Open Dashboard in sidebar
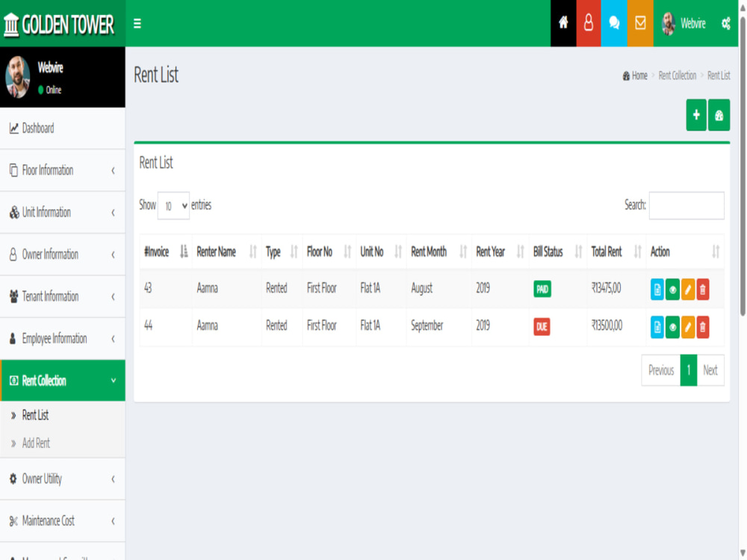This screenshot has height=560, width=747. (63, 128)
